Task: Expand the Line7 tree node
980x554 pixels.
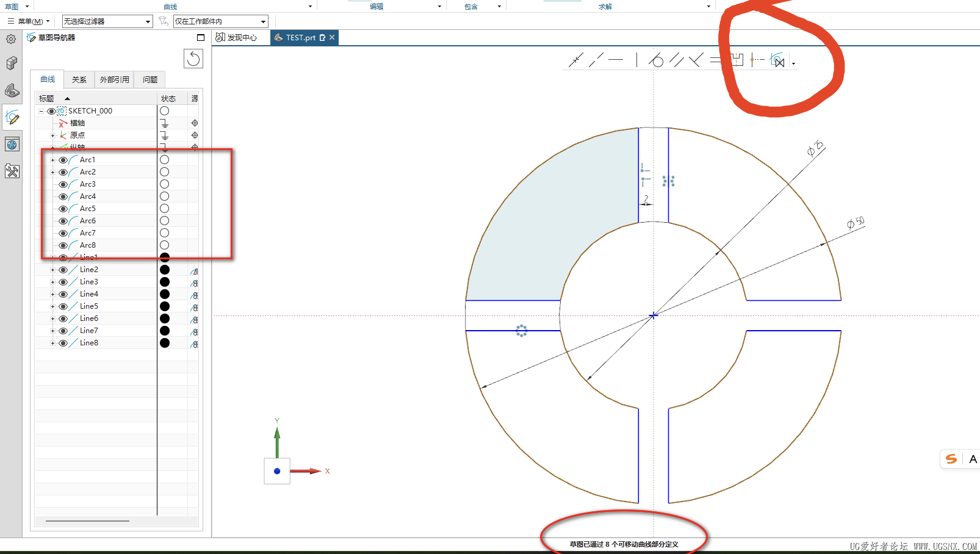Action: (x=52, y=331)
